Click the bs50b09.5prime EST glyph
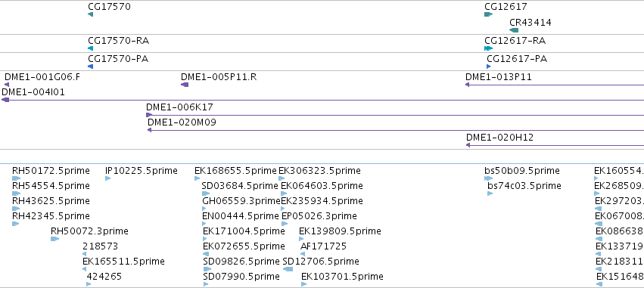 (x=489, y=178)
